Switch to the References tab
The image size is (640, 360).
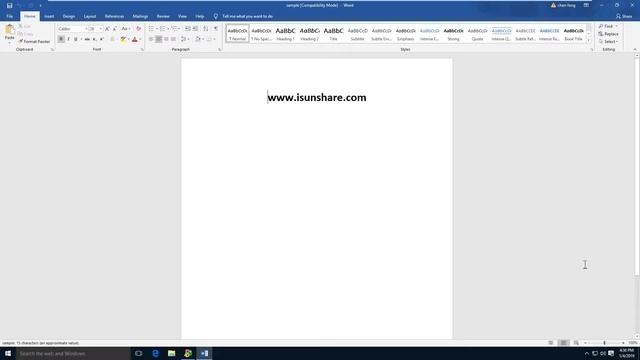tap(114, 16)
